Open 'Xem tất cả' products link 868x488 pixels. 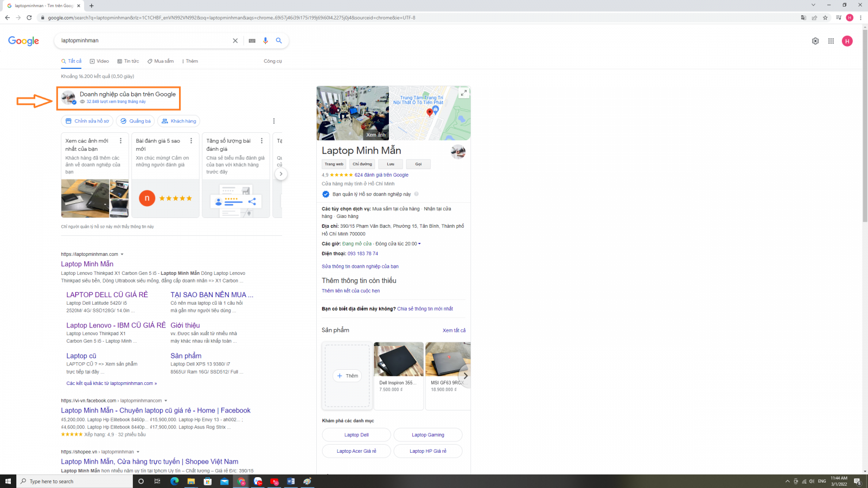point(454,331)
